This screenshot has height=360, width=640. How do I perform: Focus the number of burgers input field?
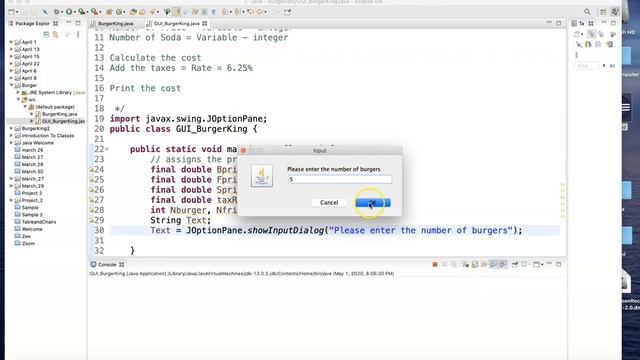pyautogui.click(x=340, y=179)
